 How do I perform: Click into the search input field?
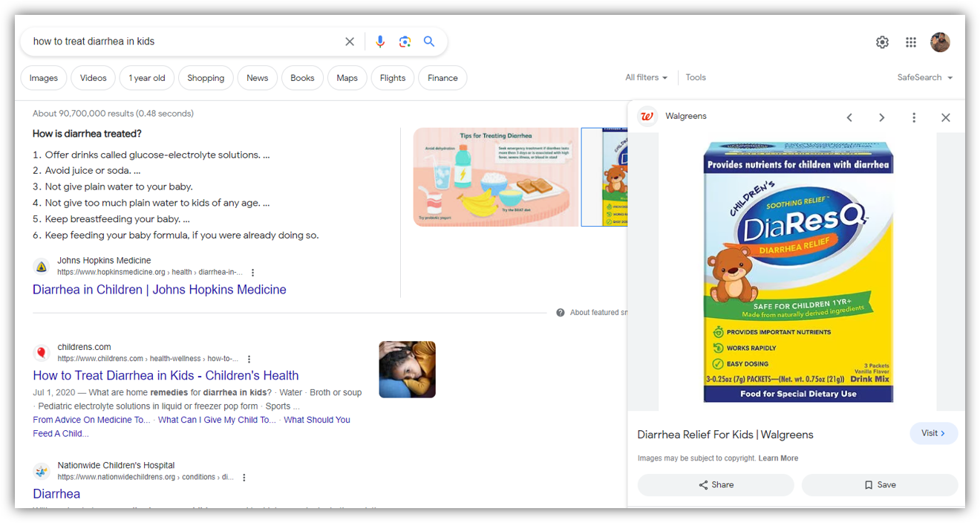pyautogui.click(x=178, y=42)
